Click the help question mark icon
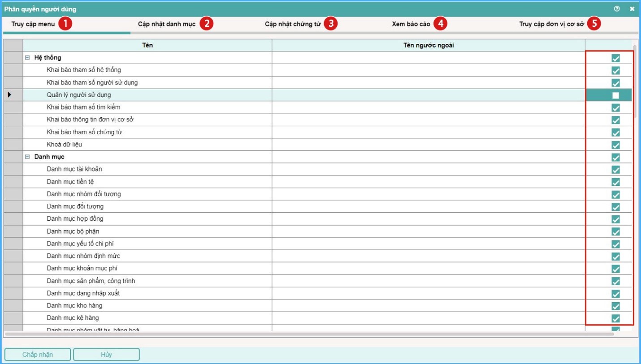This screenshot has width=641, height=364. [617, 9]
